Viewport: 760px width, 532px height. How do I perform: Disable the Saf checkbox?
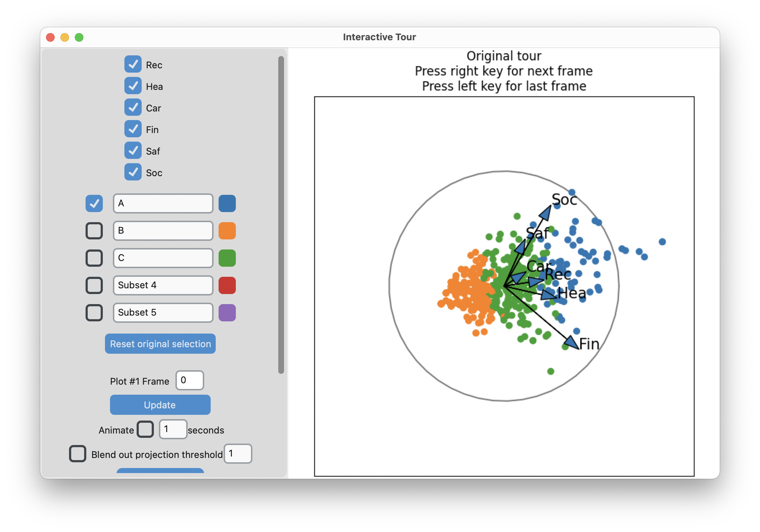coord(133,151)
